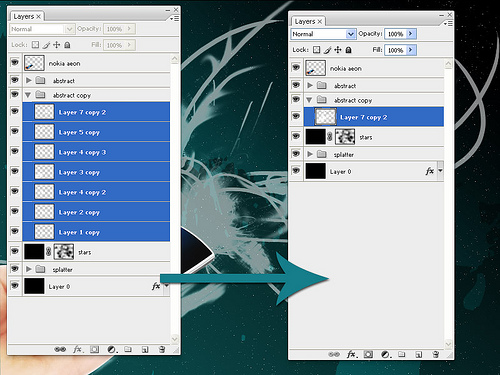
Task: Expand splatter group in right panel
Action: (x=310, y=154)
